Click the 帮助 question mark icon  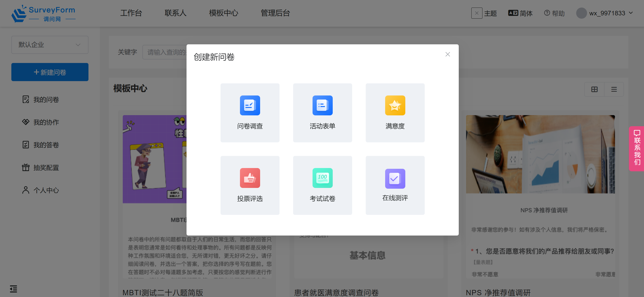pos(547,13)
